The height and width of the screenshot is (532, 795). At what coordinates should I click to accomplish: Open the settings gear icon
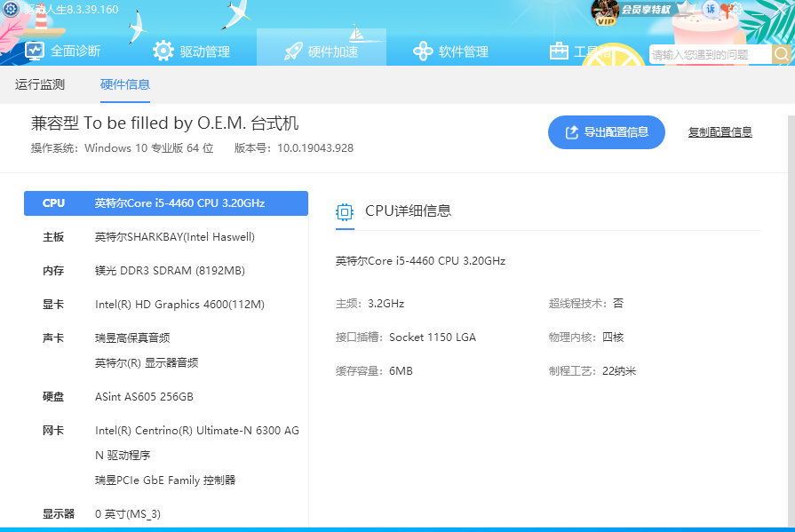point(735,9)
